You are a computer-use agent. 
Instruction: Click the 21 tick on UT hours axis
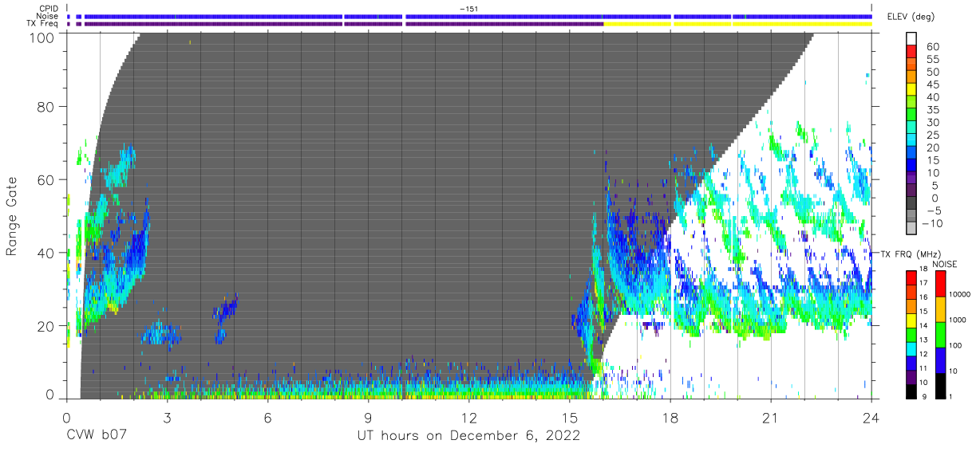click(x=771, y=417)
